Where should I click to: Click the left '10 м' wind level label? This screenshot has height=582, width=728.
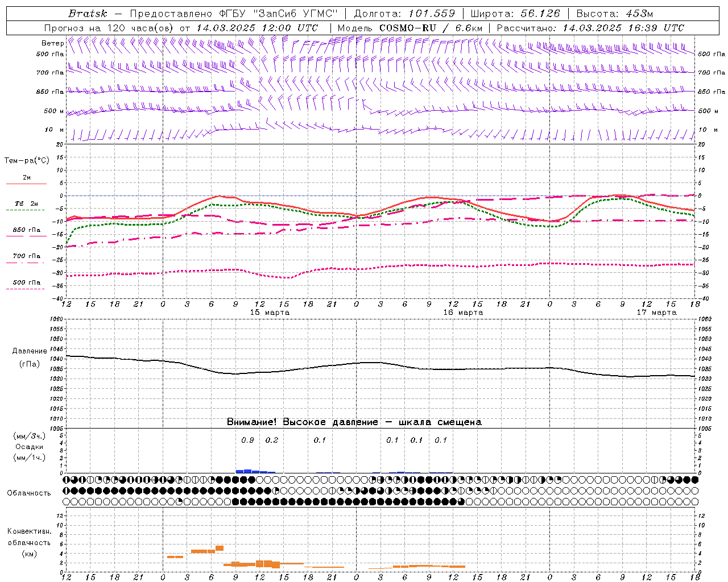pos(54,130)
